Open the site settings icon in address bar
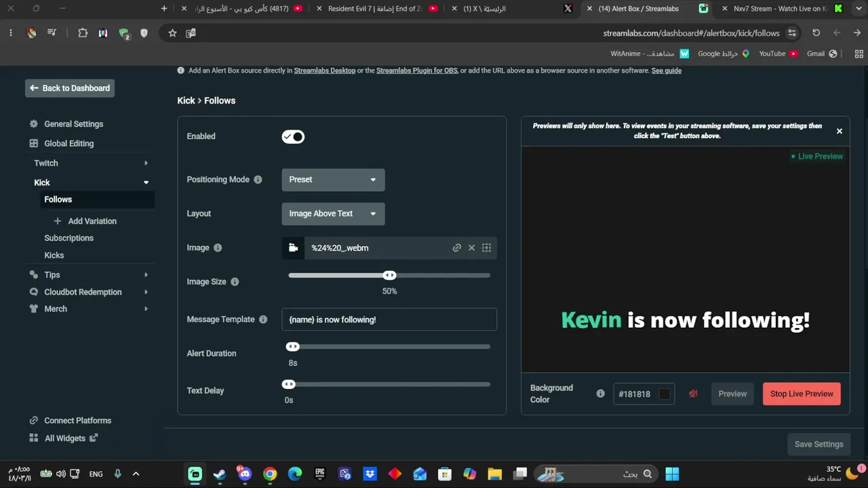Image resolution: width=868 pixels, height=488 pixels. tap(792, 33)
